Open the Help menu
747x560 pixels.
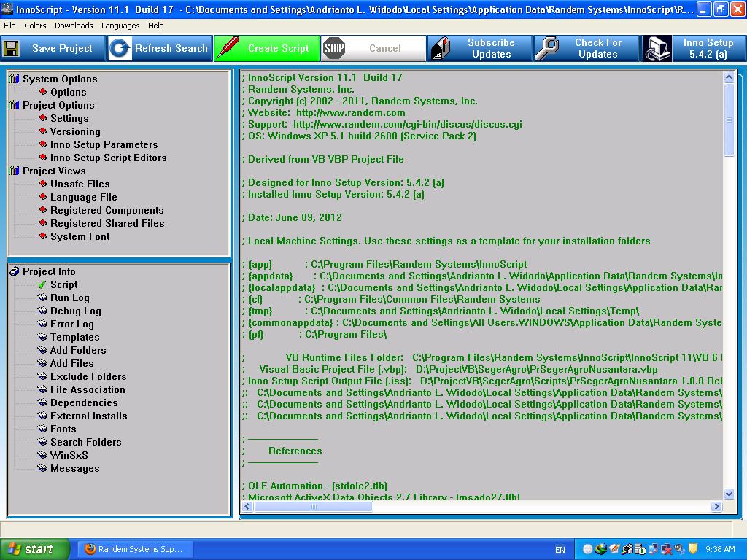pyautogui.click(x=156, y=26)
